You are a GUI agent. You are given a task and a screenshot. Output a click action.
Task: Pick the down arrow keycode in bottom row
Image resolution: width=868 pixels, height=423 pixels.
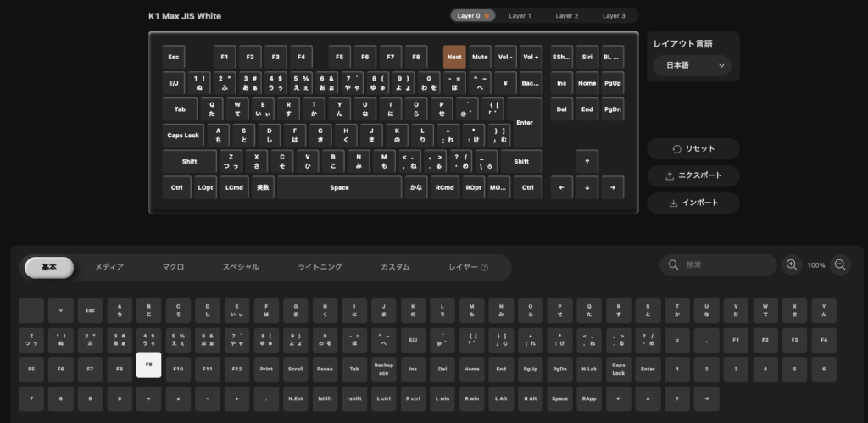648,398
